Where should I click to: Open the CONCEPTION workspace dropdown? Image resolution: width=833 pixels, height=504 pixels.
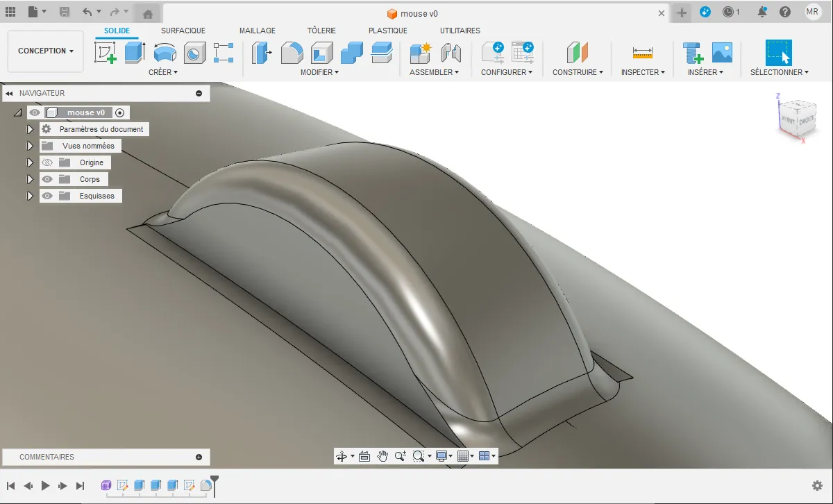[x=46, y=51]
